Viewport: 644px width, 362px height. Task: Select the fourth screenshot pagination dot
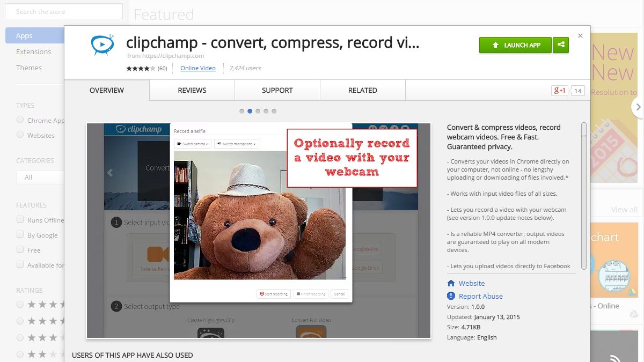point(266,111)
